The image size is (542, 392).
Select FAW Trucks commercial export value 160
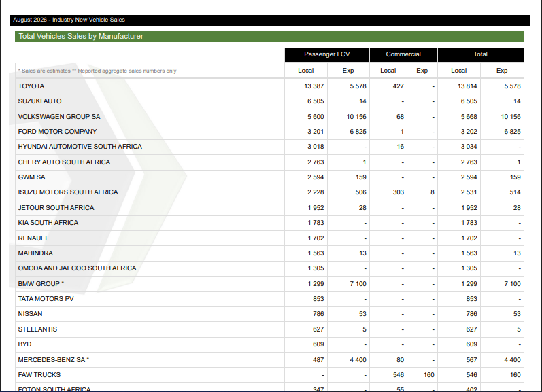tap(429, 375)
